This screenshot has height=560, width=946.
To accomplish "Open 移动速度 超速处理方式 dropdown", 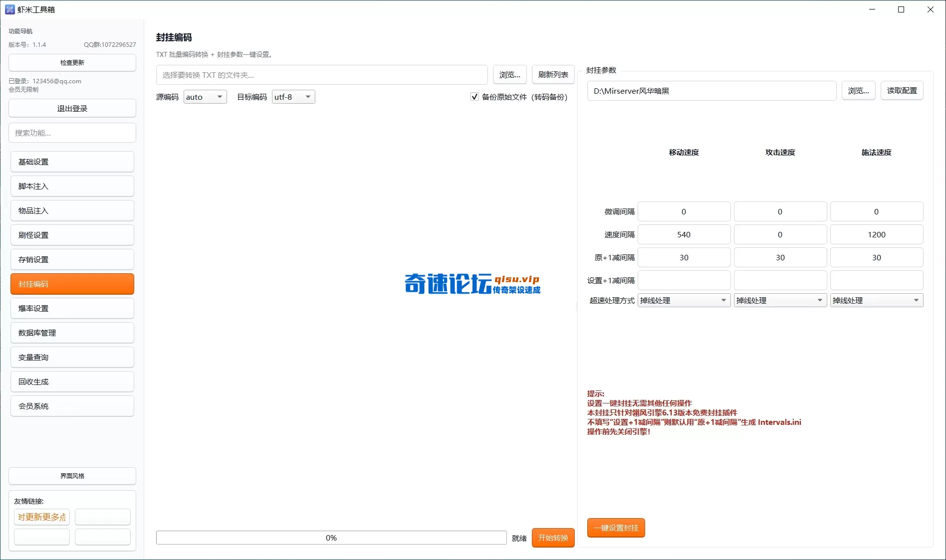I will click(684, 300).
